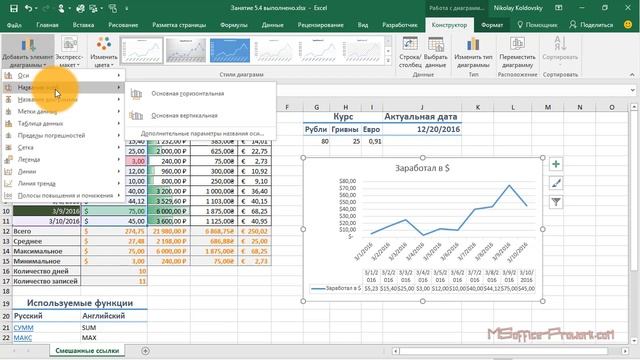Click the chart elements plus button
The image size is (640, 360).
556,164
